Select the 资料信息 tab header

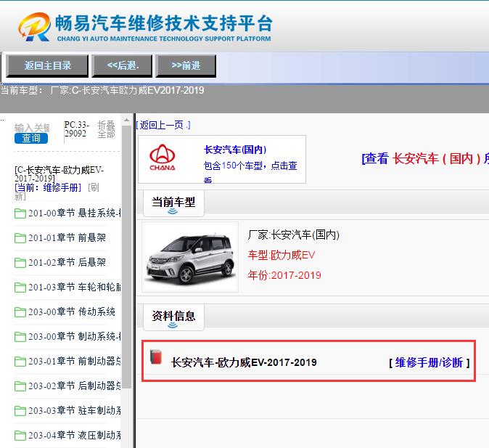(x=173, y=317)
